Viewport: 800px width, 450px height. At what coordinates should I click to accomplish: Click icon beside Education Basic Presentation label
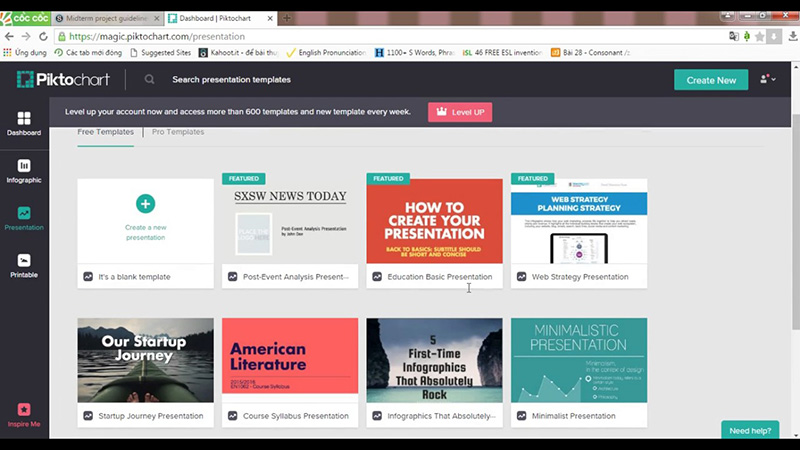click(377, 277)
